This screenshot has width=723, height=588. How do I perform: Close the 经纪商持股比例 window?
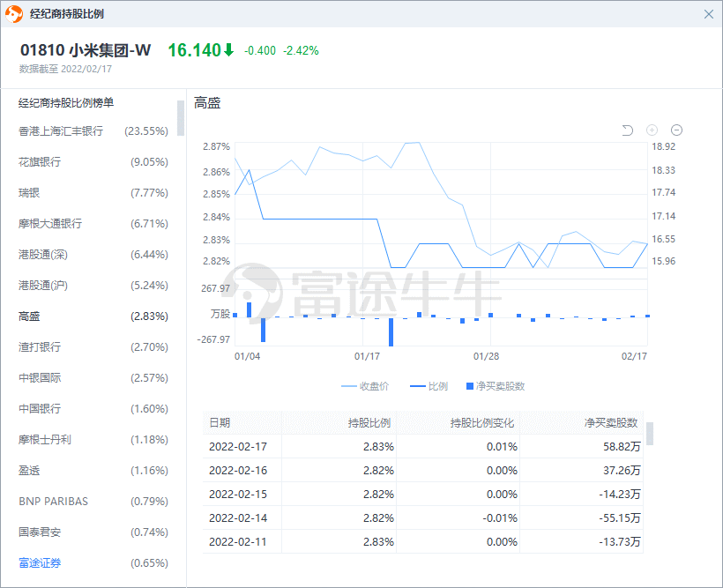[709, 14]
